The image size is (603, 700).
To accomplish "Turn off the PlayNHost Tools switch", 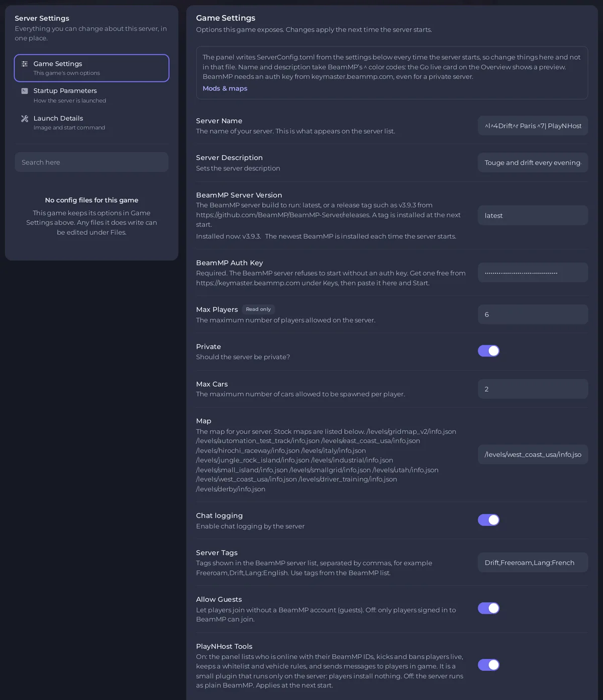I will pos(488,665).
